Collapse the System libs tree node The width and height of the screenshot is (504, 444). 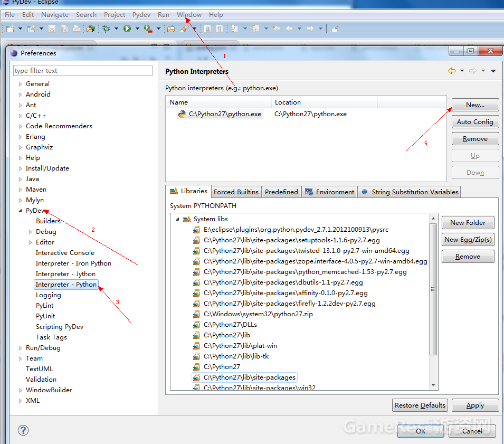point(177,219)
